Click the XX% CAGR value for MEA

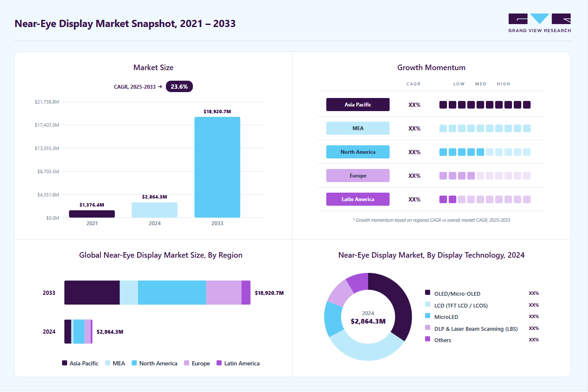(415, 128)
